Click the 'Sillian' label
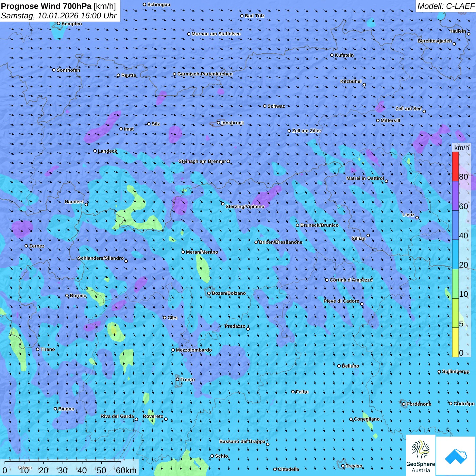The width and height of the screenshot is (476, 476). (358, 238)
